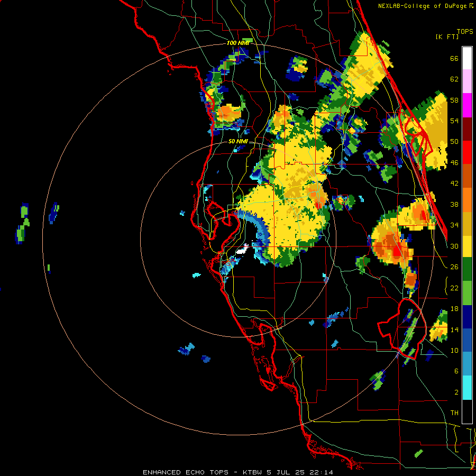The width and height of the screenshot is (476, 476).
Task: Click the dark red 54 kft legend swatch
Action: pos(467,129)
